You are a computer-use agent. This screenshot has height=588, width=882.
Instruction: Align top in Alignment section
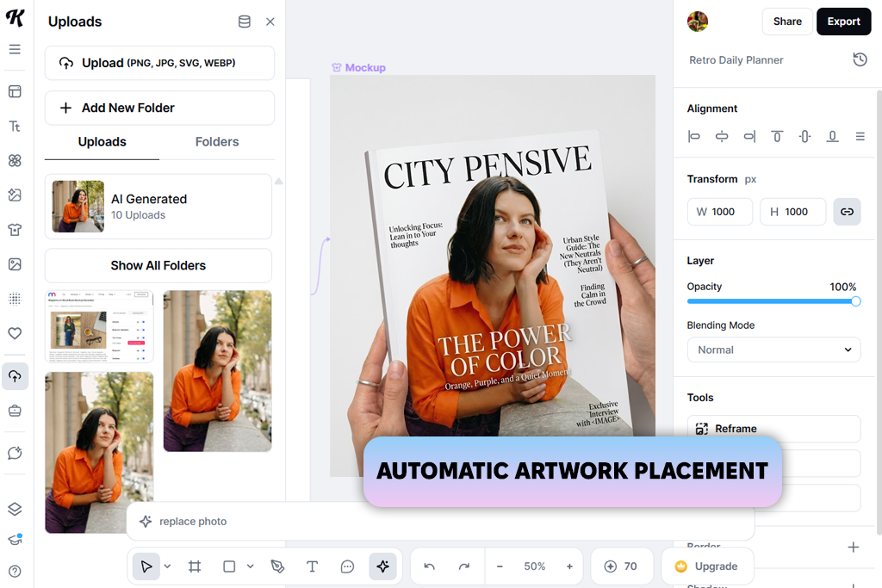(777, 136)
